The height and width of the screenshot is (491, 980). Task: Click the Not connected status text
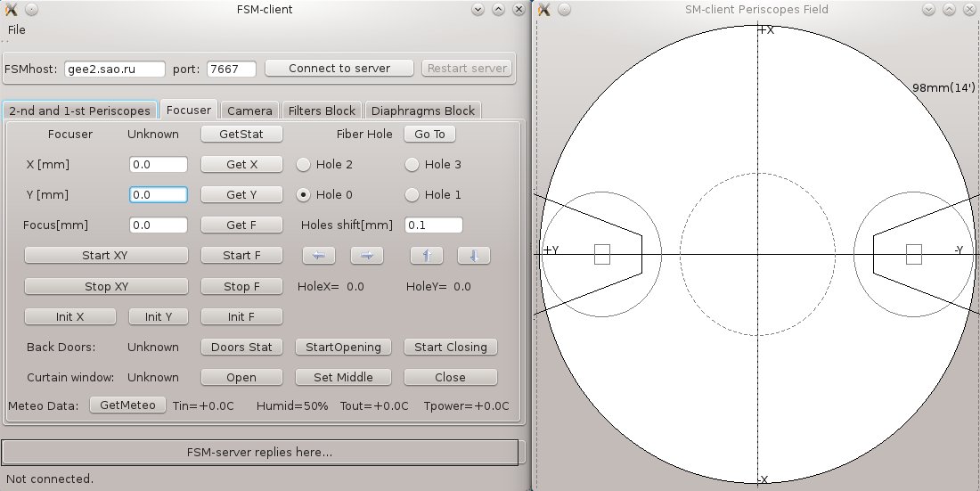(50, 479)
